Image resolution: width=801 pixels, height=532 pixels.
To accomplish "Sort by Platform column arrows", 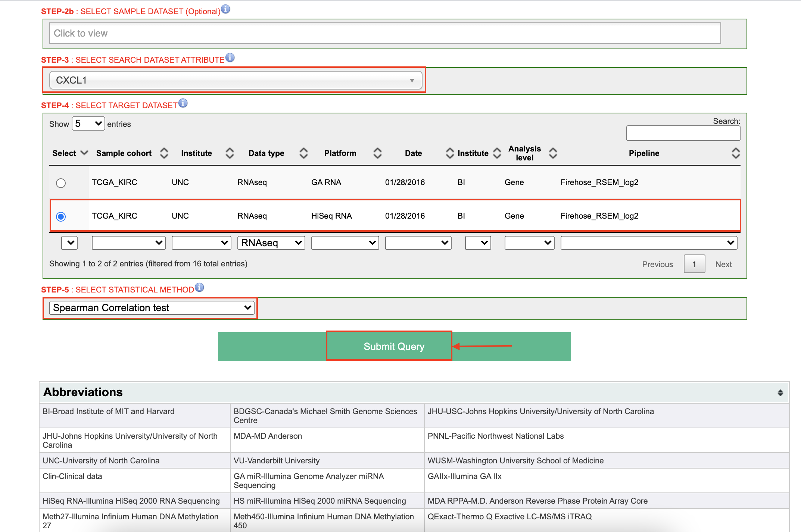I will coord(377,153).
